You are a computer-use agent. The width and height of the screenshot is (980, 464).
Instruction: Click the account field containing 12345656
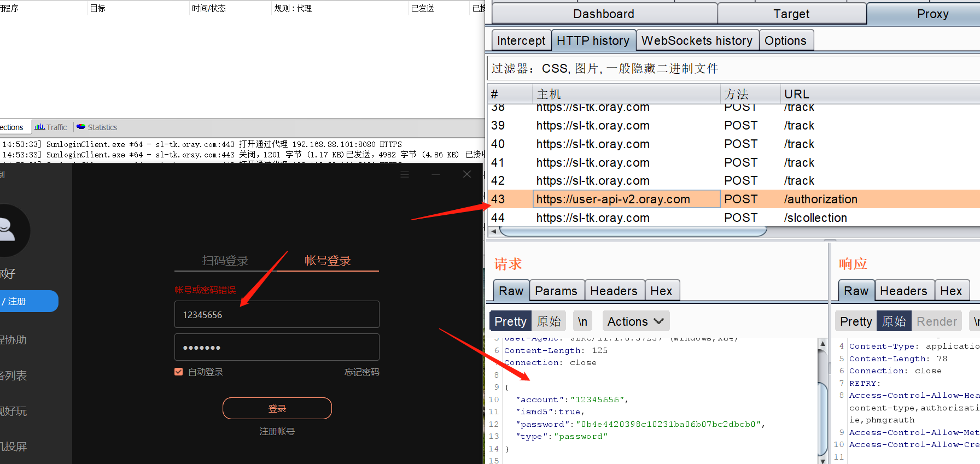tap(277, 314)
